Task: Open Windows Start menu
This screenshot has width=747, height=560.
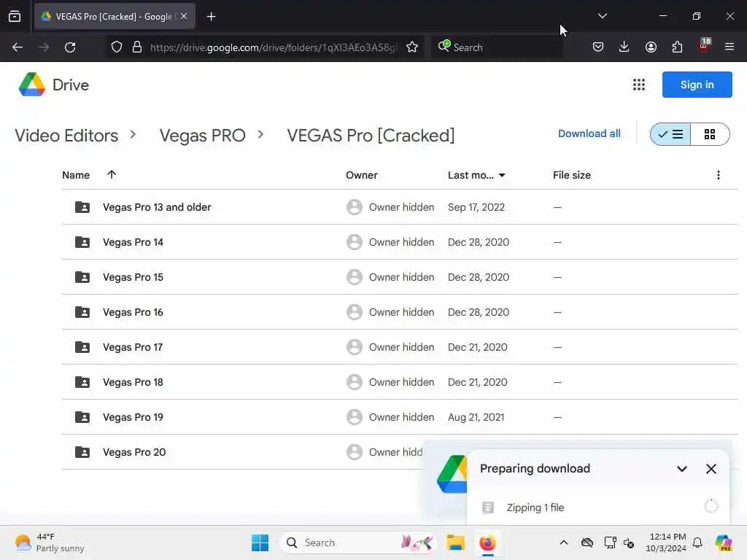Action: (x=260, y=542)
